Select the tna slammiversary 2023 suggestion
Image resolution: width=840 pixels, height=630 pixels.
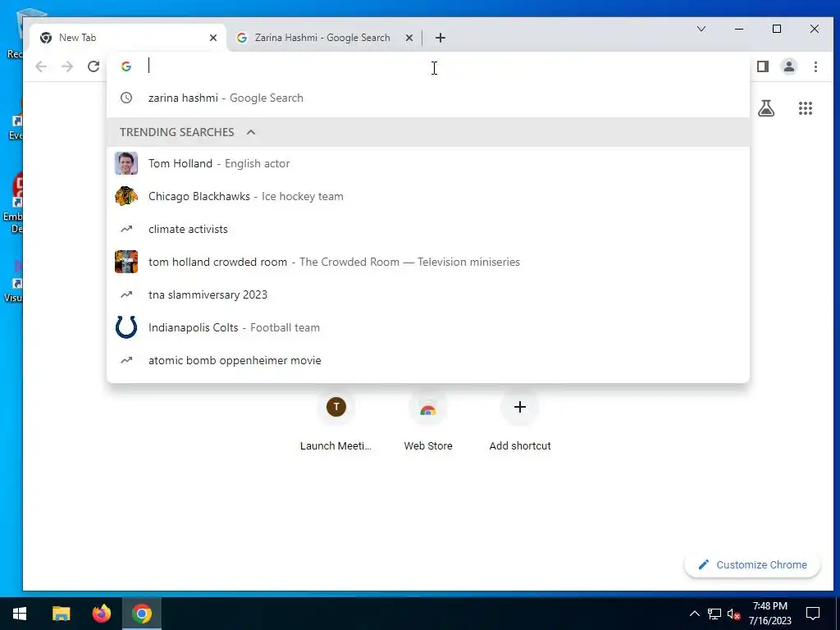point(428,294)
